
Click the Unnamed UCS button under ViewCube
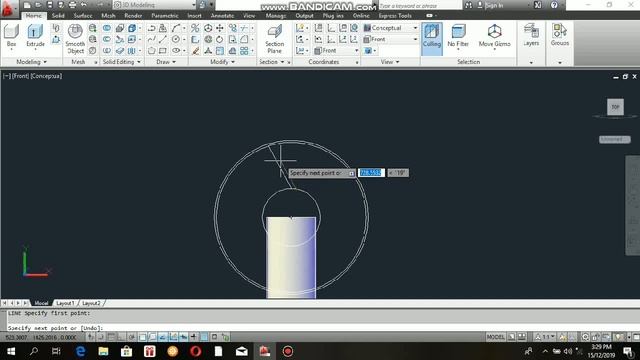click(615, 139)
